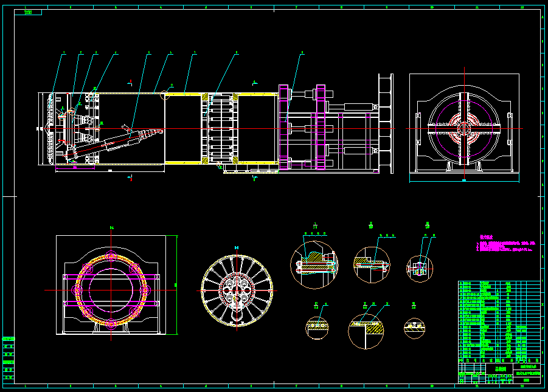Click the green parts list table
Viewport: 548px width, 392px height.
click(499, 322)
